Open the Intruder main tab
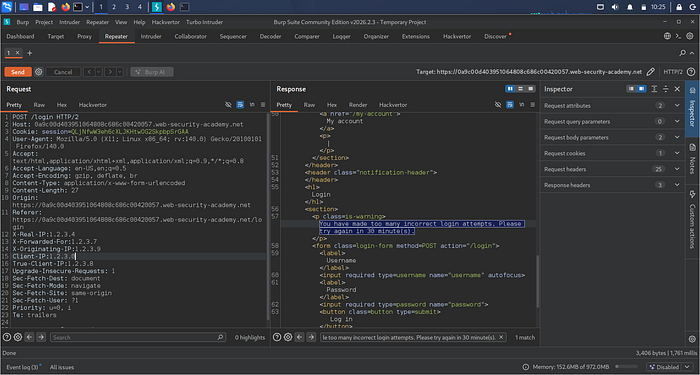700x375 pixels. [x=151, y=37]
